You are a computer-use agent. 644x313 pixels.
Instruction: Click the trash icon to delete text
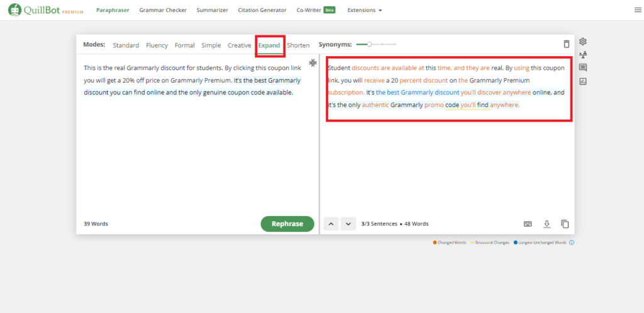click(x=567, y=45)
